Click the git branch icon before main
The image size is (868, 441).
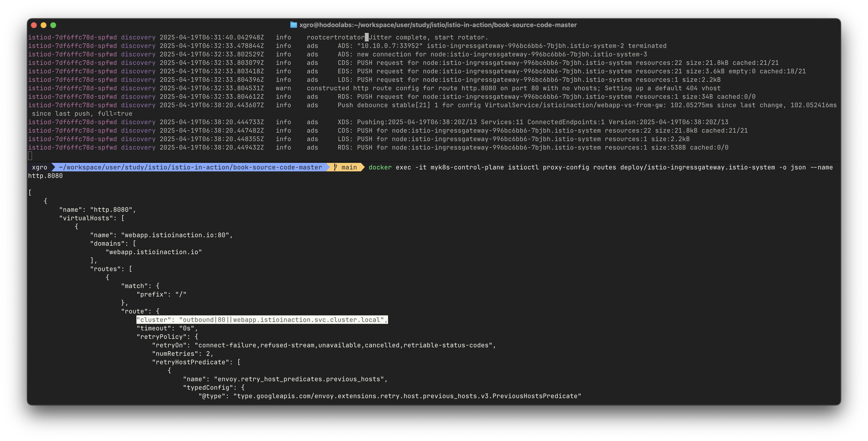pos(335,167)
